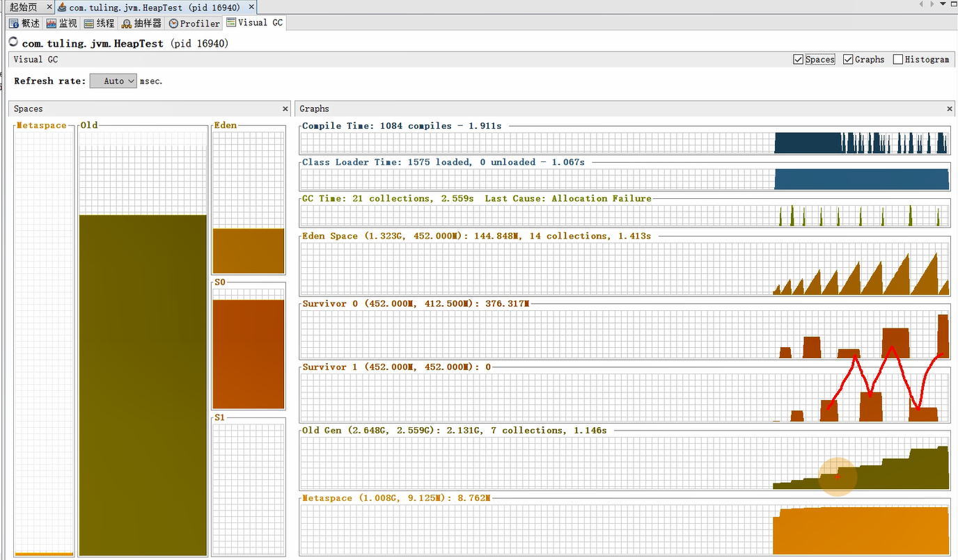Close the com.tuling.jvm.HeapTest document tab
The height and width of the screenshot is (560, 958).
pyautogui.click(x=250, y=8)
